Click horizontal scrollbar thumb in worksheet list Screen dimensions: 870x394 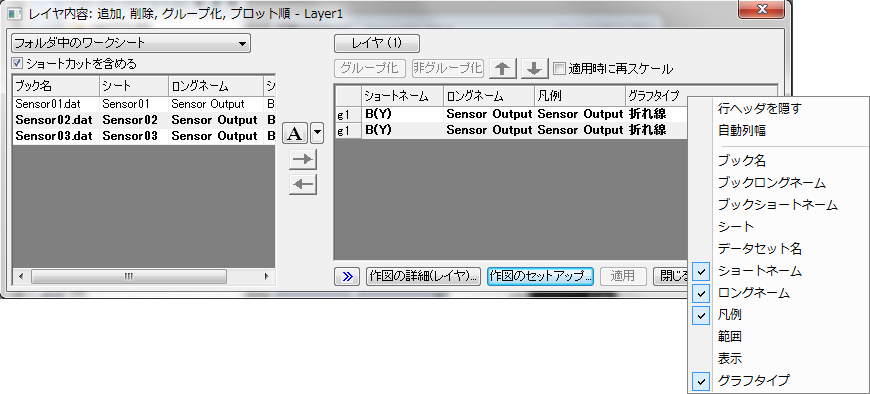tap(129, 276)
